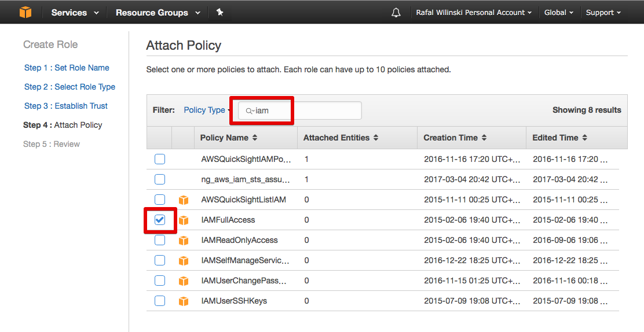
Task: Click the Attach Policy heading
Action: [184, 45]
